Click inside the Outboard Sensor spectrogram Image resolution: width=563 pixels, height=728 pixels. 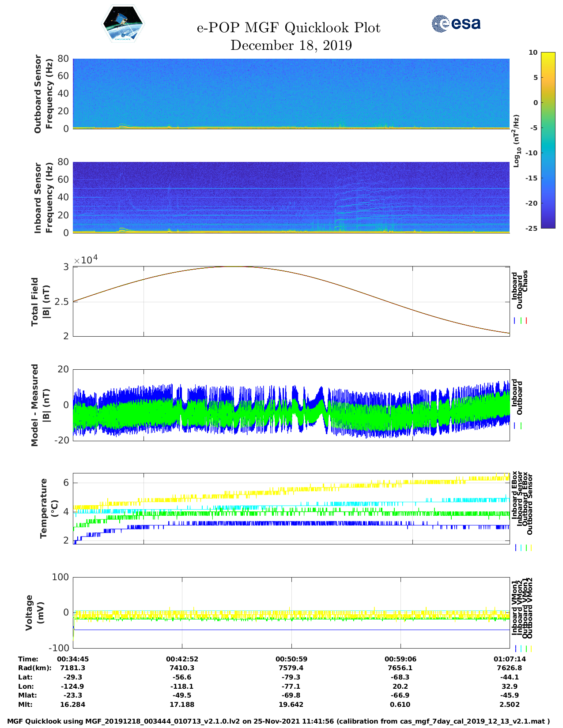291,93
